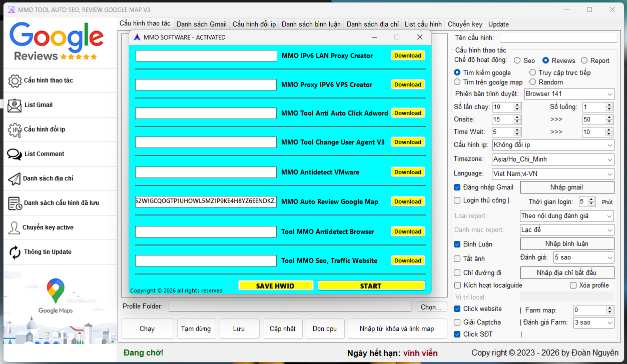Download MMO Auto Review Google Map
This screenshot has height=364, width=627.
click(x=408, y=201)
